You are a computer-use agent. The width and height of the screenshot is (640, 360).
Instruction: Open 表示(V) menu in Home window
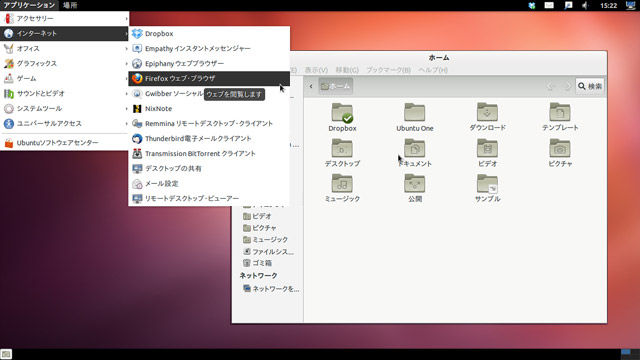(x=316, y=70)
